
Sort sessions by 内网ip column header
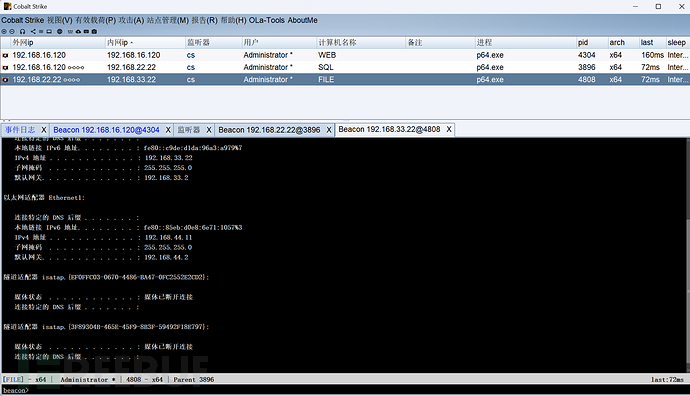pos(145,43)
